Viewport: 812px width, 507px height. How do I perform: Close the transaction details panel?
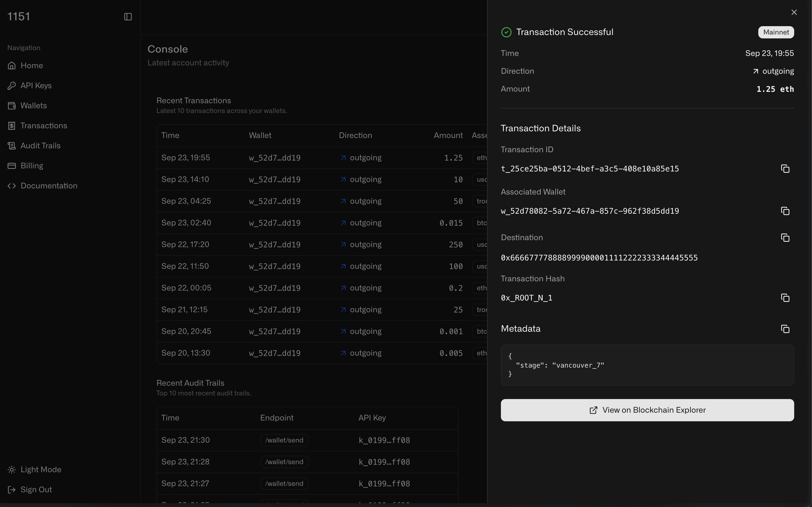click(x=794, y=13)
